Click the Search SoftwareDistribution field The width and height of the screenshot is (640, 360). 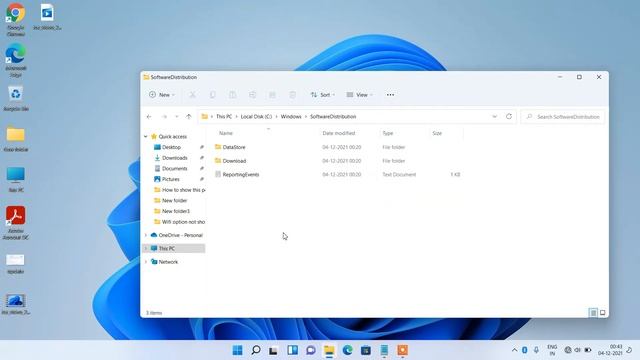point(563,117)
